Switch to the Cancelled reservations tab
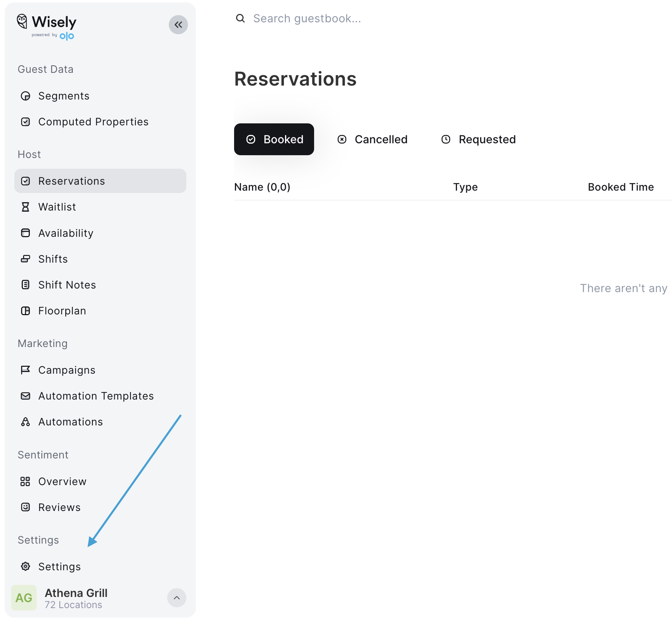 373,139
